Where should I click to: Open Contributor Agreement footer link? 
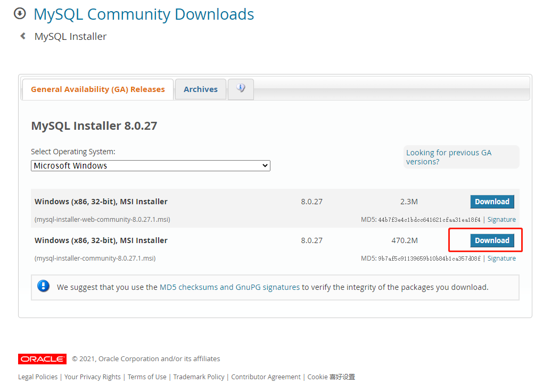pyautogui.click(x=266, y=377)
